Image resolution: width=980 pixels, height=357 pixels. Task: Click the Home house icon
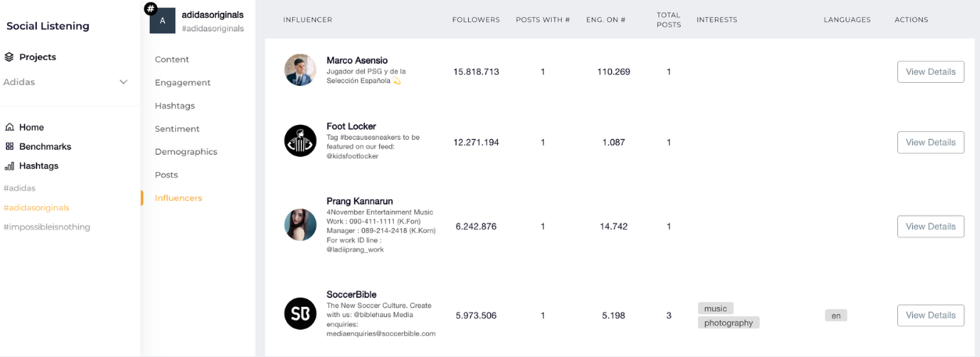point(9,127)
